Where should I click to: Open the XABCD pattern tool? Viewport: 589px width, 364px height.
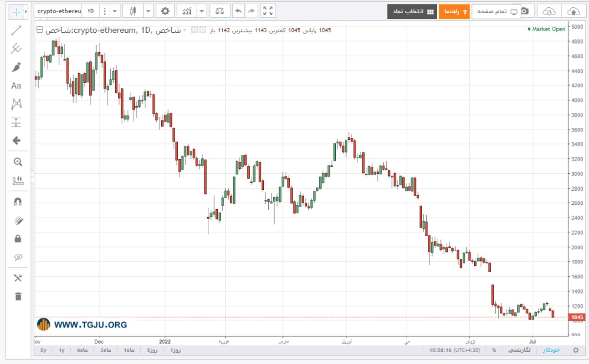point(16,104)
